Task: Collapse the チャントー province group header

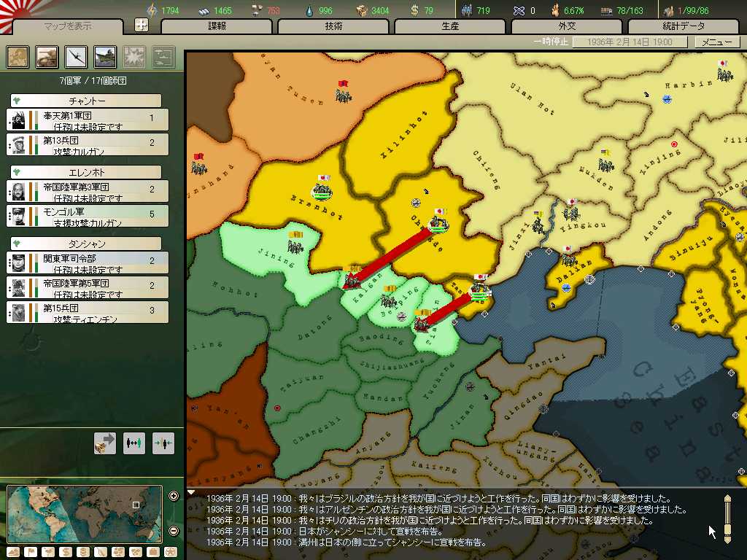Action: [x=86, y=101]
